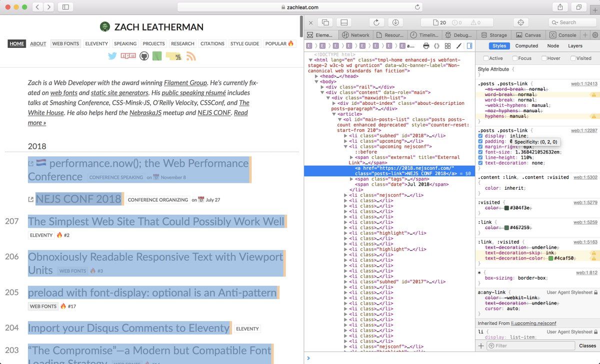This screenshot has height=364, width=600.
Task: Collapse the ol main-posts-list node
Action: [339, 119]
